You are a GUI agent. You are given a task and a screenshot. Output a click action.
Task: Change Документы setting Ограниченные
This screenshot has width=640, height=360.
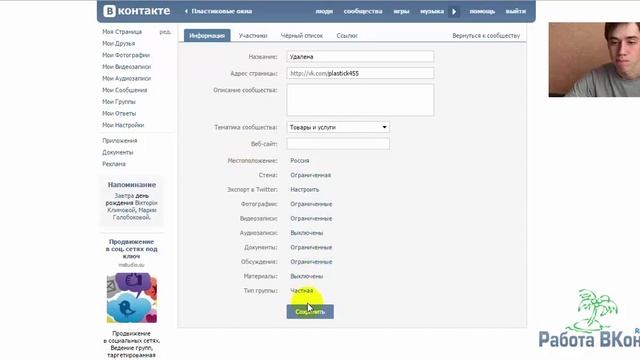coord(311,247)
